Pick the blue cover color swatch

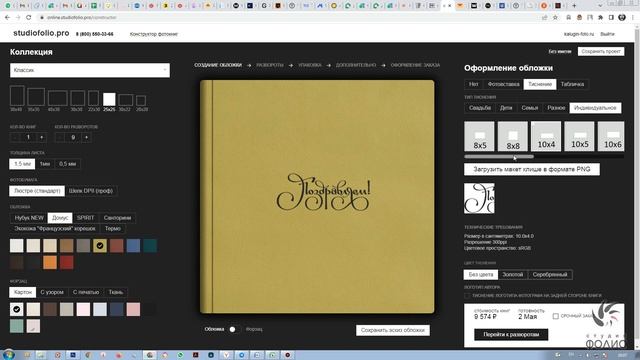[133, 246]
